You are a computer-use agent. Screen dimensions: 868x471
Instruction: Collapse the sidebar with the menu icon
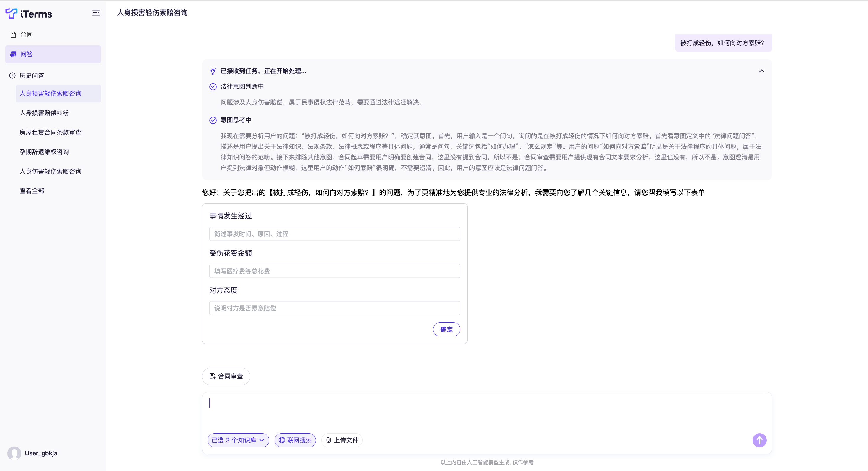96,13
